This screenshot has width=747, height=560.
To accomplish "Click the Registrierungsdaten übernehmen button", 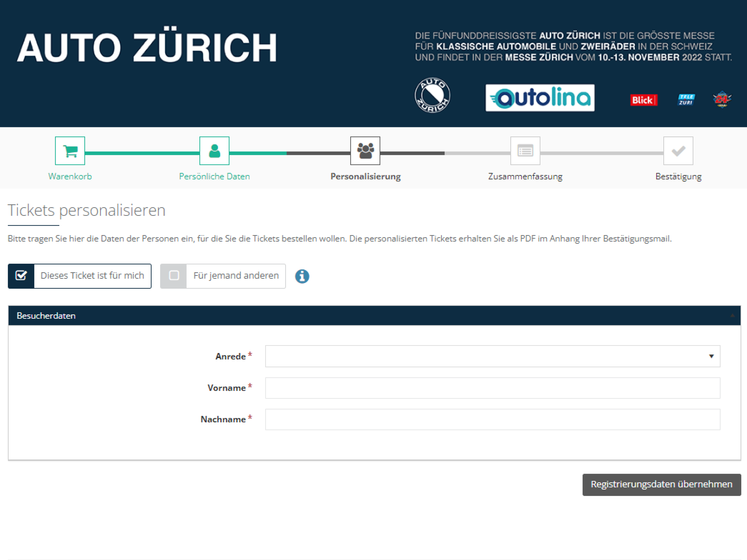I will 662,484.
